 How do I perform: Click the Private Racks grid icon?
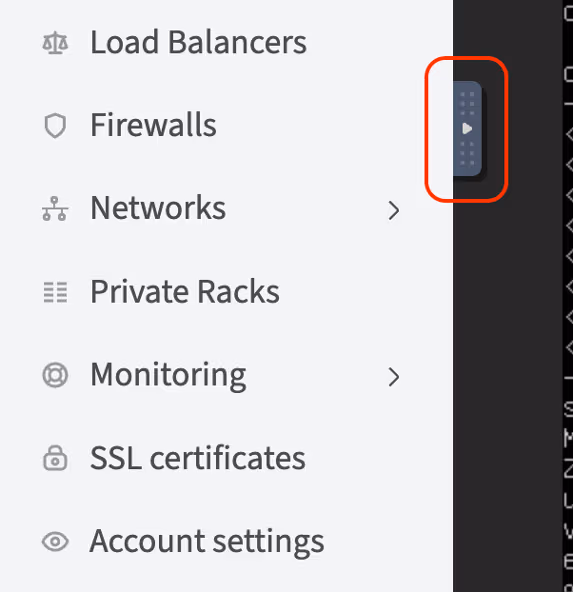(55, 292)
